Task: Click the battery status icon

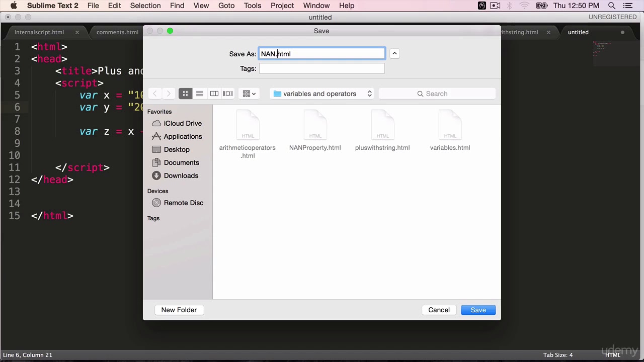Action: coord(542,6)
